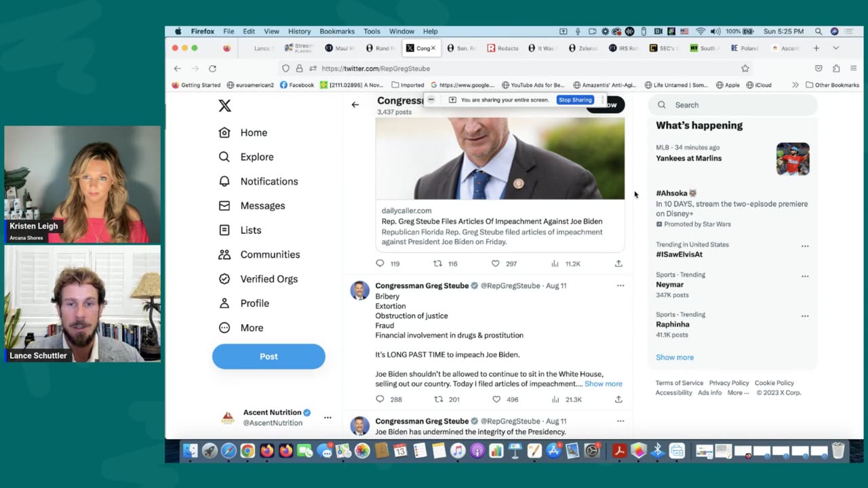The width and height of the screenshot is (868, 488).
Task: Switch to the Redacted tab
Action: 502,48
